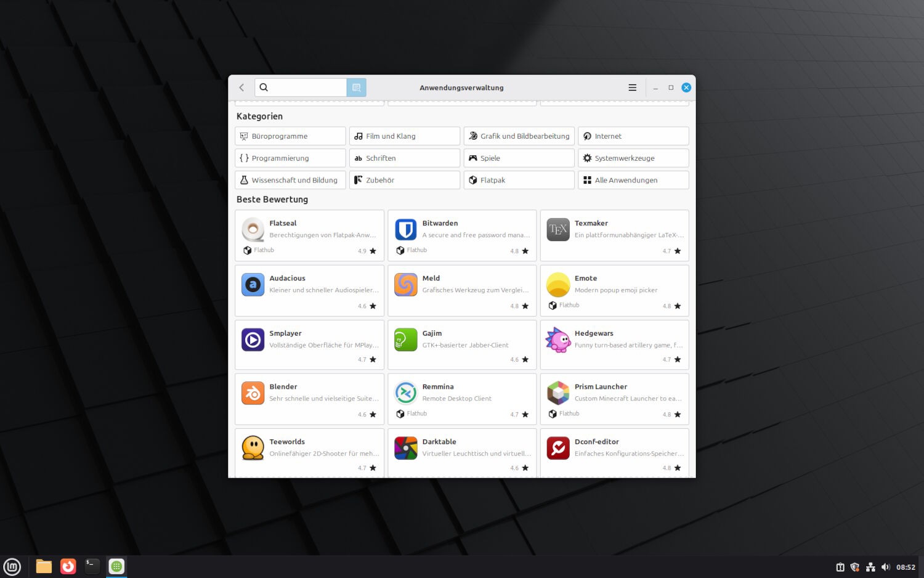This screenshot has height=578, width=924.
Task: Open the Bitwarden shield icon
Action: pos(405,229)
